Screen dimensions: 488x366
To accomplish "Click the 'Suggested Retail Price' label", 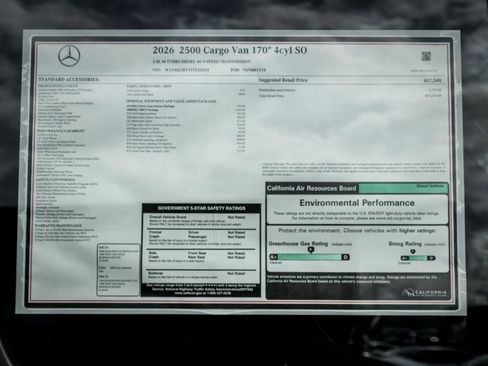I will pyautogui.click(x=283, y=80).
